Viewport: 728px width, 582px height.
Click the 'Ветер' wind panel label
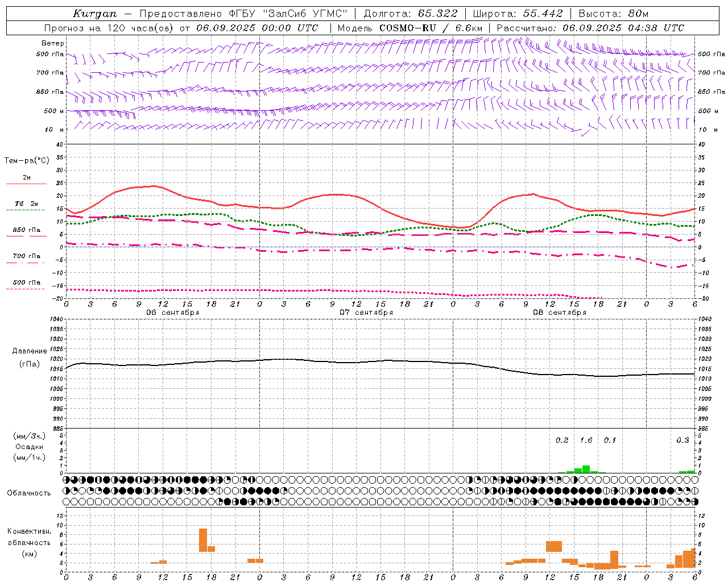pos(53,43)
